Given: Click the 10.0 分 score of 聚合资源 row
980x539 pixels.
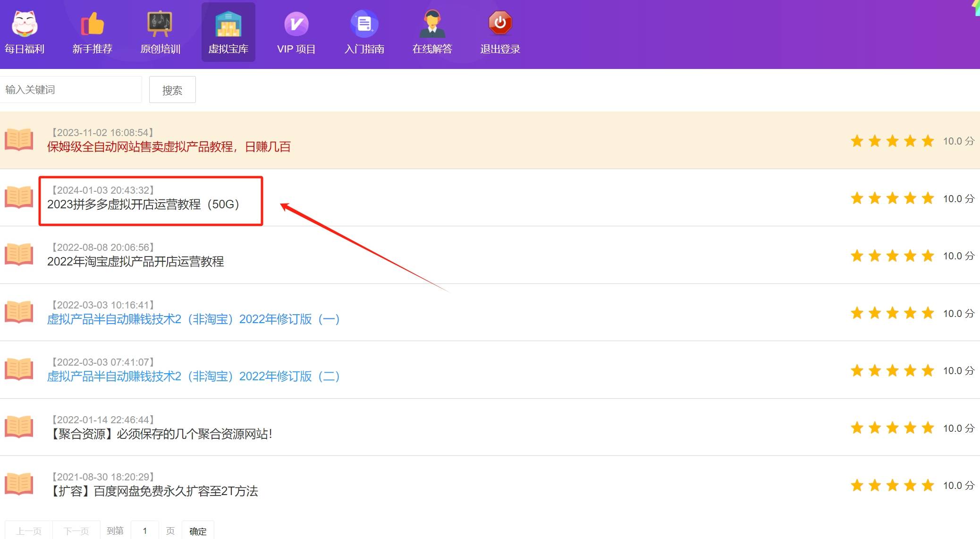Looking at the screenshot, I should pos(959,428).
